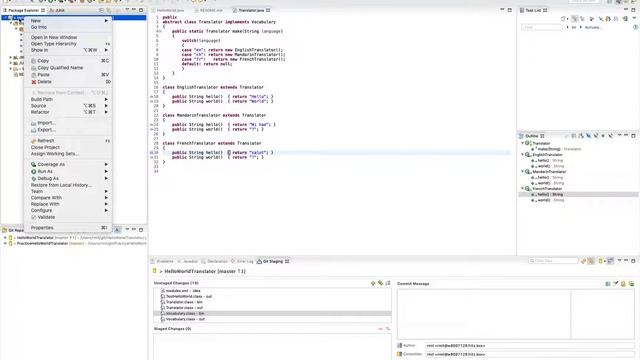
Task: Click the red Delete entry
Action: tap(68, 82)
